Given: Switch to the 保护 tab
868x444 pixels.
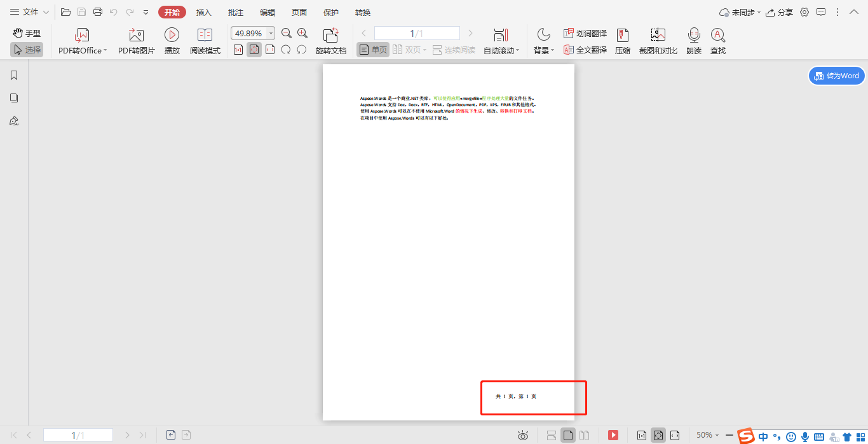Looking at the screenshot, I should (x=331, y=12).
